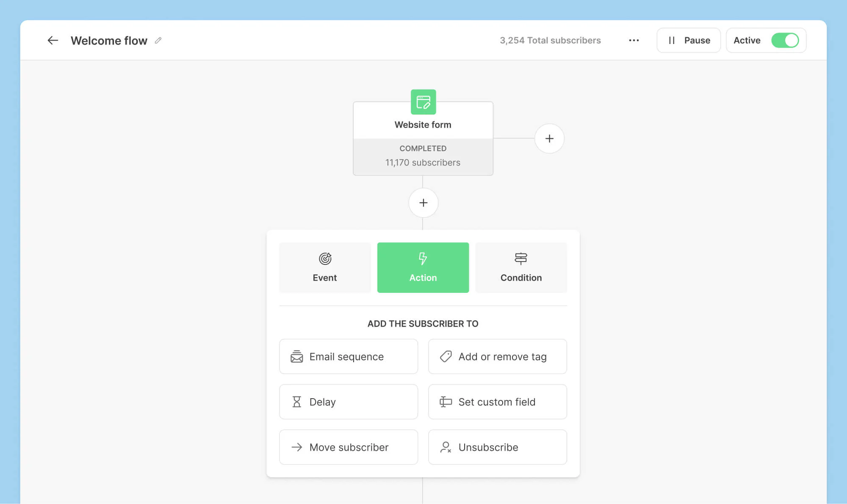Click the Add or remove tag icon
The width and height of the screenshot is (847, 504).
pyautogui.click(x=445, y=356)
